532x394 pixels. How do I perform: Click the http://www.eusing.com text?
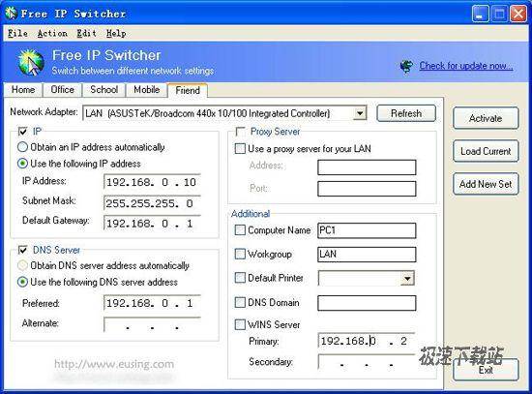[x=114, y=364]
